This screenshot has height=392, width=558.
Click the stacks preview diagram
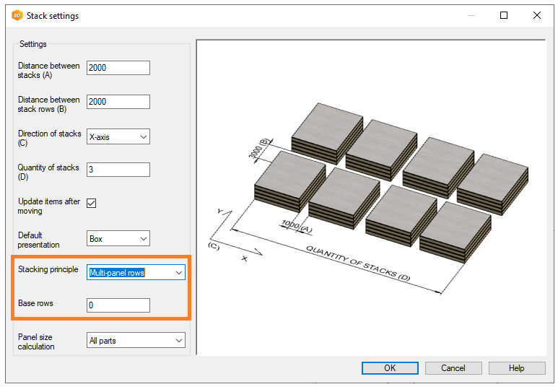tap(370, 196)
